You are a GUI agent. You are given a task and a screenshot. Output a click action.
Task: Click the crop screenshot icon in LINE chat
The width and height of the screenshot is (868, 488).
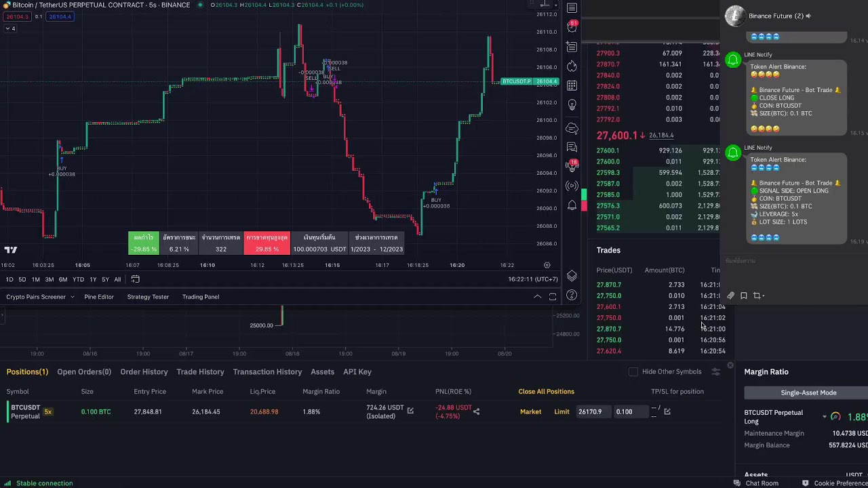[x=757, y=296]
